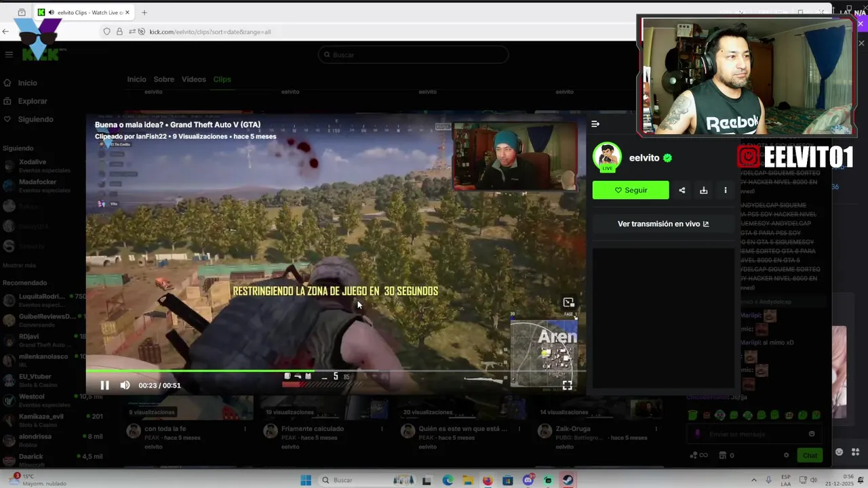
Task: Mute the clip audio
Action: [x=125, y=385]
